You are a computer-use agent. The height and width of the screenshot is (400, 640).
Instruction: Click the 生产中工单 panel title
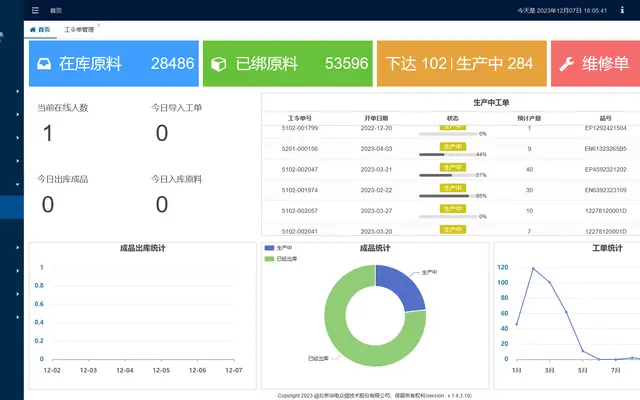[x=491, y=102]
